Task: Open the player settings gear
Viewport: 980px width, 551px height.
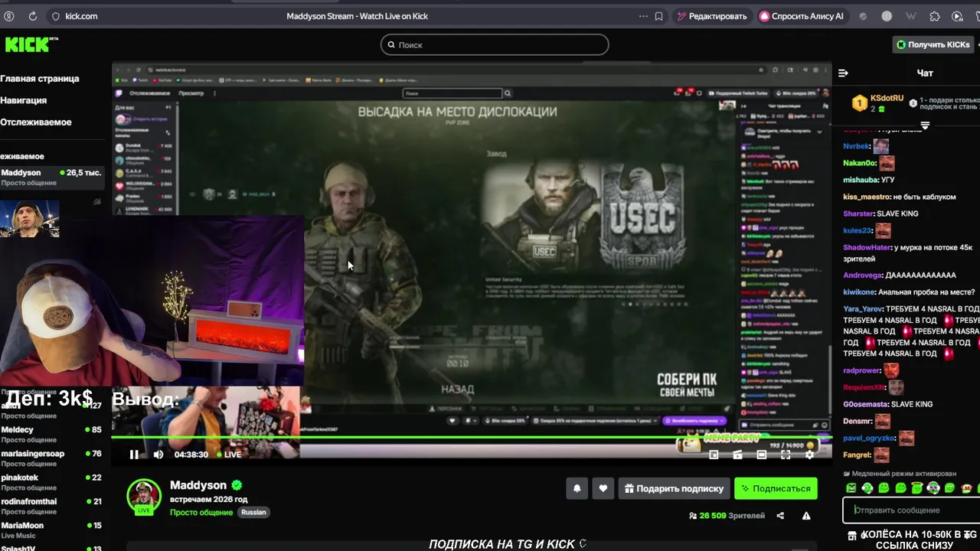Action: coord(809,455)
